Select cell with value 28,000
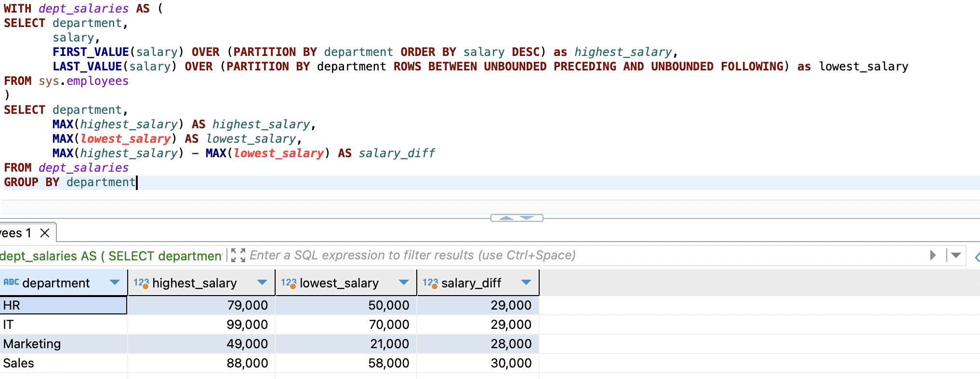 point(478,344)
